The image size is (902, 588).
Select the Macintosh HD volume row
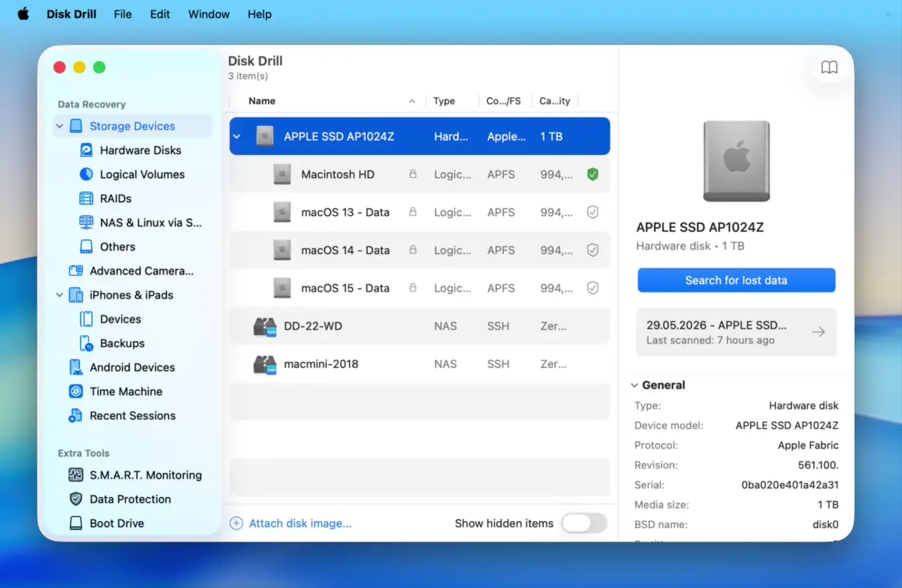click(x=420, y=174)
